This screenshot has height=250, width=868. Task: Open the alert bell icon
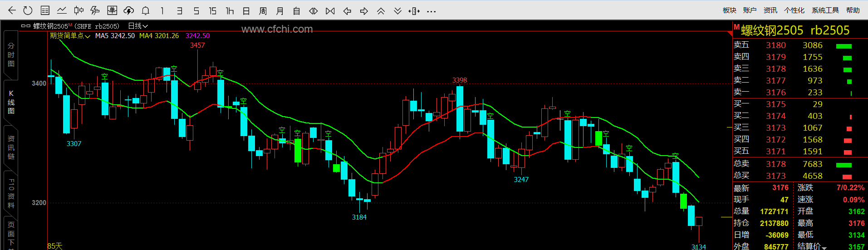pyautogui.click(x=146, y=10)
